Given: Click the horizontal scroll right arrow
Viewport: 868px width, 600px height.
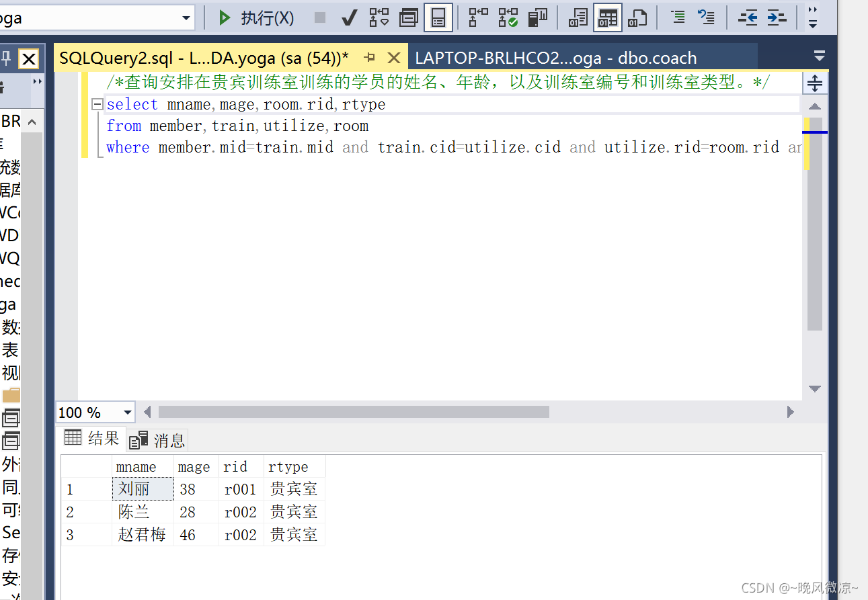Looking at the screenshot, I should point(790,412).
